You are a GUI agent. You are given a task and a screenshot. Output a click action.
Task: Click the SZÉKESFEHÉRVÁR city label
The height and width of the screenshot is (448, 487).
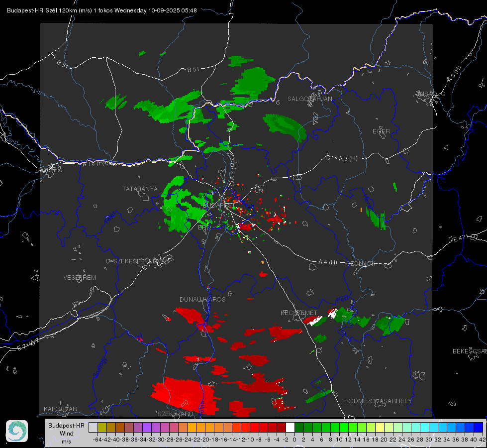click(142, 261)
